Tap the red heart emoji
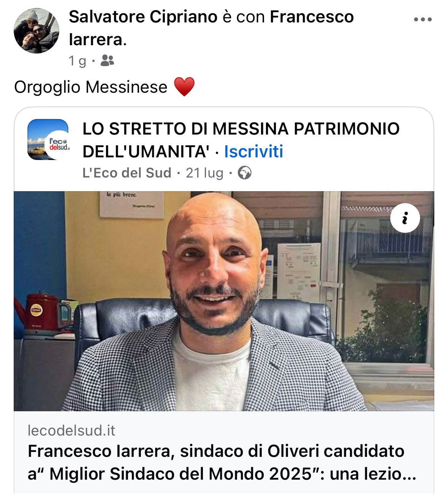This screenshot has width=448, height=496. 184,87
